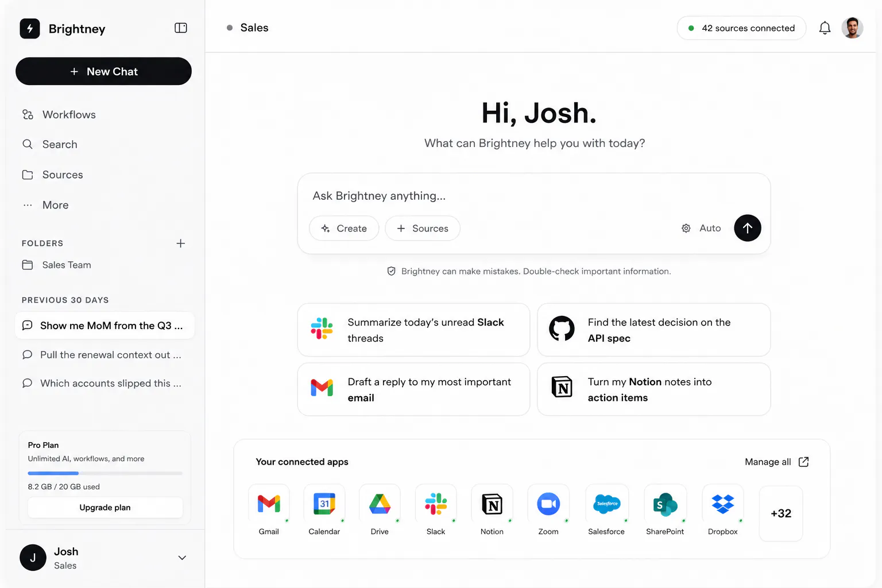Click the 'Pro Plan' label

pyautogui.click(x=43, y=445)
